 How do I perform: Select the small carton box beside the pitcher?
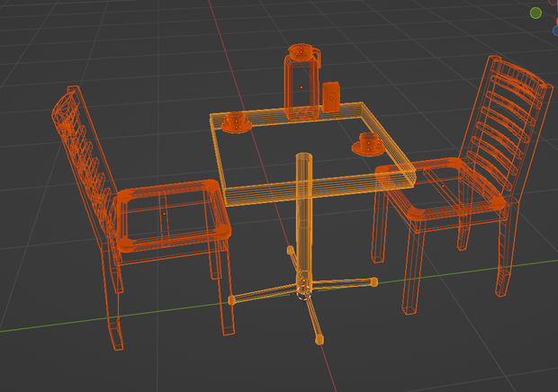331,97
